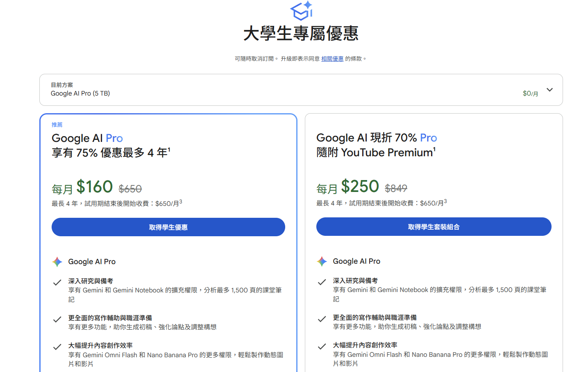Click the 目前方案 label
This screenshot has width=588, height=372.
point(62,85)
